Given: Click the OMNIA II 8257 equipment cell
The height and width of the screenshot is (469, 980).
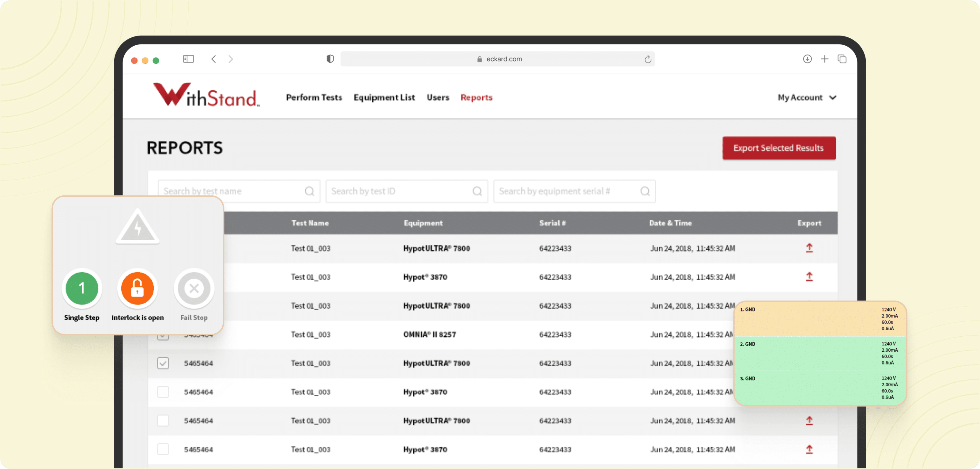Looking at the screenshot, I should click(x=429, y=335).
